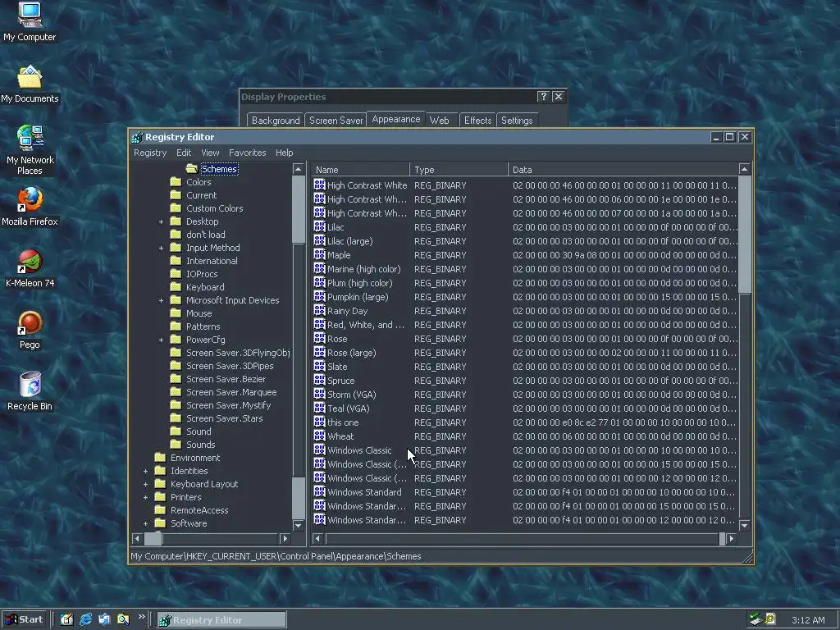Expand the Identities registry key
Image resolution: width=840 pixels, height=630 pixels.
click(146, 471)
